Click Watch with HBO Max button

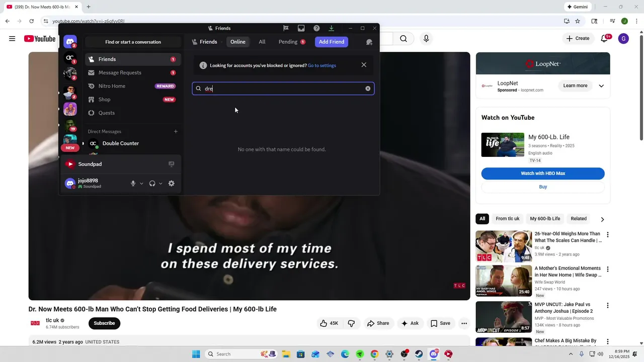(x=543, y=173)
